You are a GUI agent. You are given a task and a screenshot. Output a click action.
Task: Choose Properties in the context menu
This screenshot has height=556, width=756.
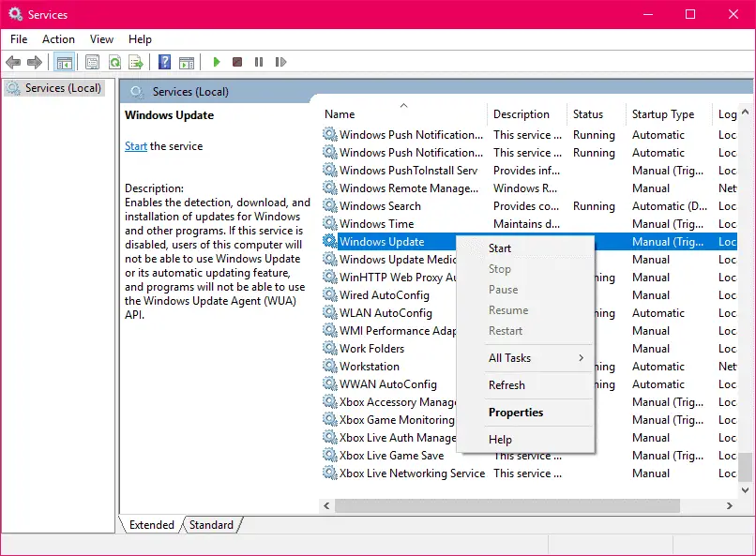tap(525, 413)
